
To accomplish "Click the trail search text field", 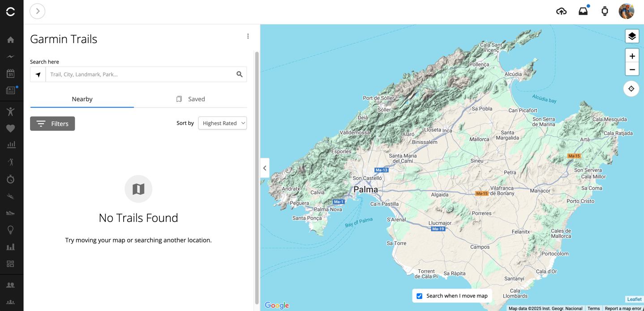I will (139, 74).
